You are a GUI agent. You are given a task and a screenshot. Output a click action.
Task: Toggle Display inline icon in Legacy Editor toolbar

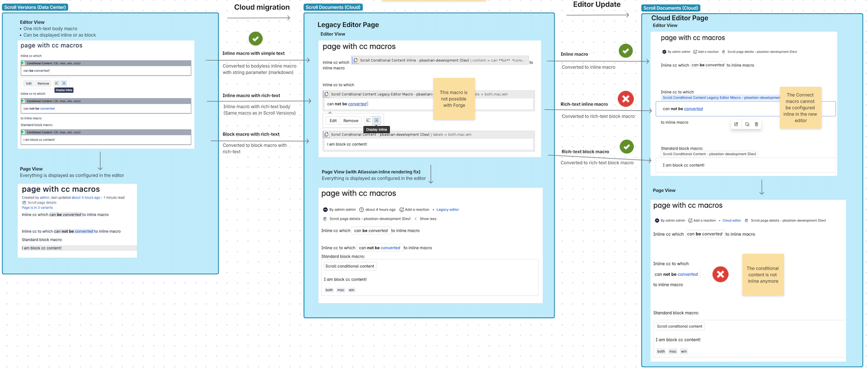coord(376,121)
